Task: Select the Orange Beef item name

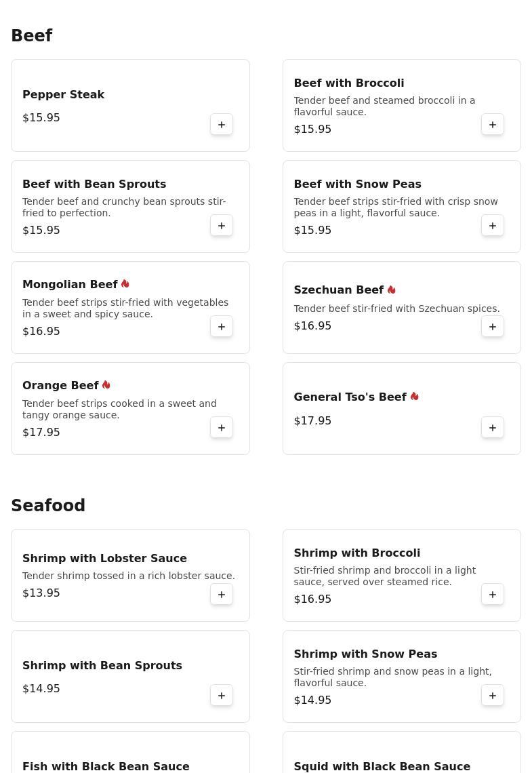Action: (x=60, y=385)
